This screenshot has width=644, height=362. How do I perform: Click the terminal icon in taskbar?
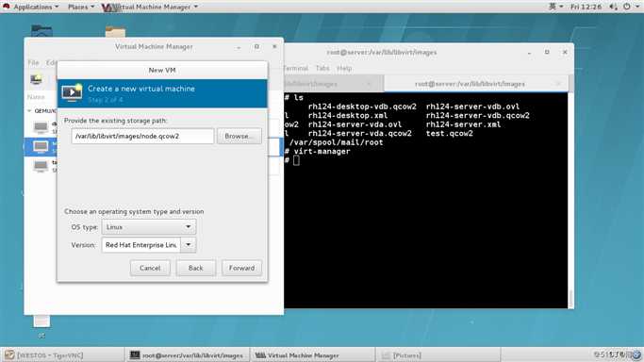click(x=135, y=355)
